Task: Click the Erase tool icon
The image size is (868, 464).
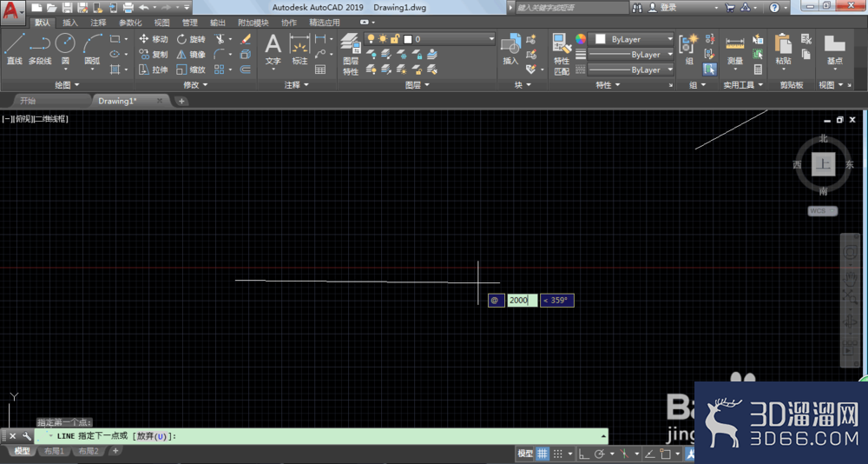Action: pyautogui.click(x=246, y=39)
